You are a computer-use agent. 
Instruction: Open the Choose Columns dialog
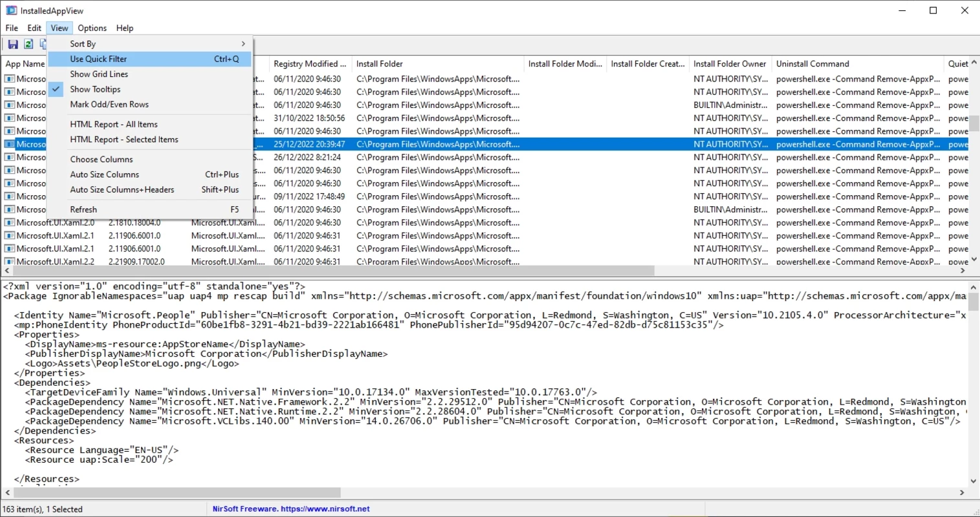tap(149, 160)
